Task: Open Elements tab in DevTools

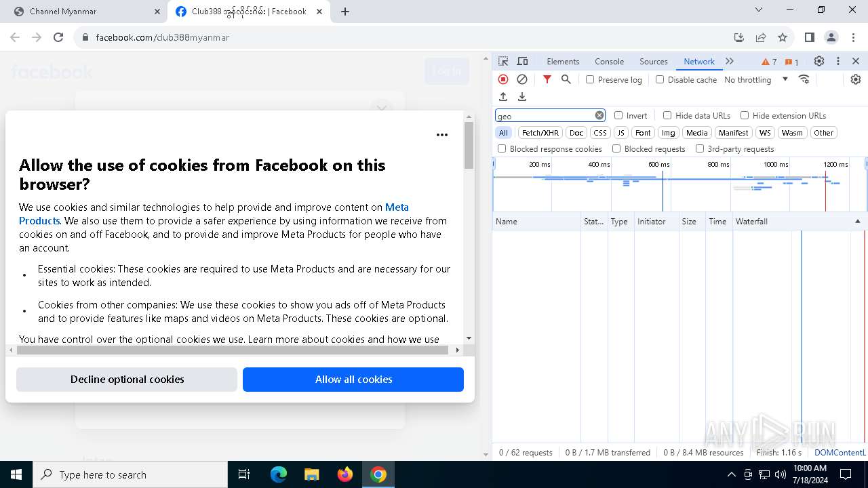Action: point(563,61)
